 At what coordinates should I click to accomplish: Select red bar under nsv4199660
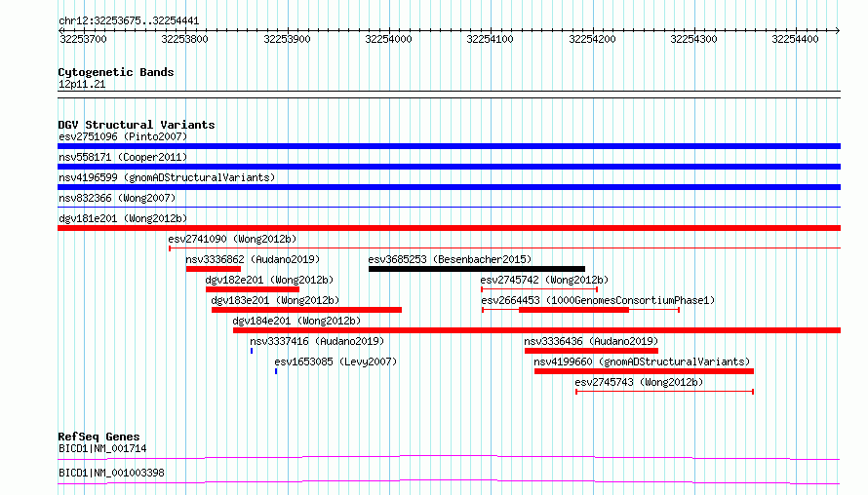click(644, 371)
